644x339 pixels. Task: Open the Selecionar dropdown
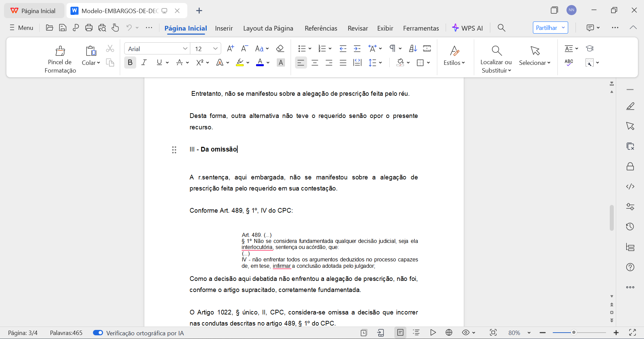point(535,63)
